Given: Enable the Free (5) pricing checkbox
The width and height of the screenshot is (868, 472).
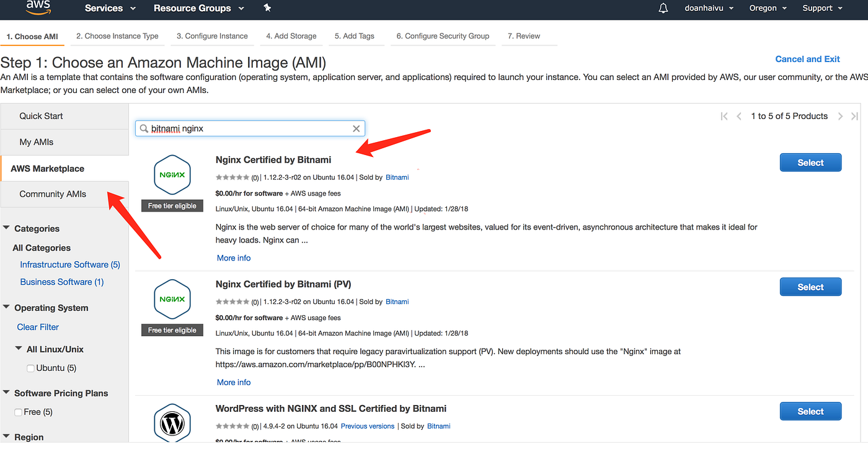Looking at the screenshot, I should [x=18, y=412].
